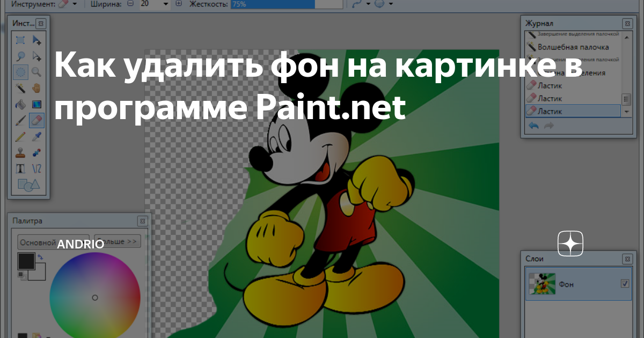Click Волшебная палочка history entry
Image resolution: width=644 pixels, height=338 pixels.
point(573,47)
